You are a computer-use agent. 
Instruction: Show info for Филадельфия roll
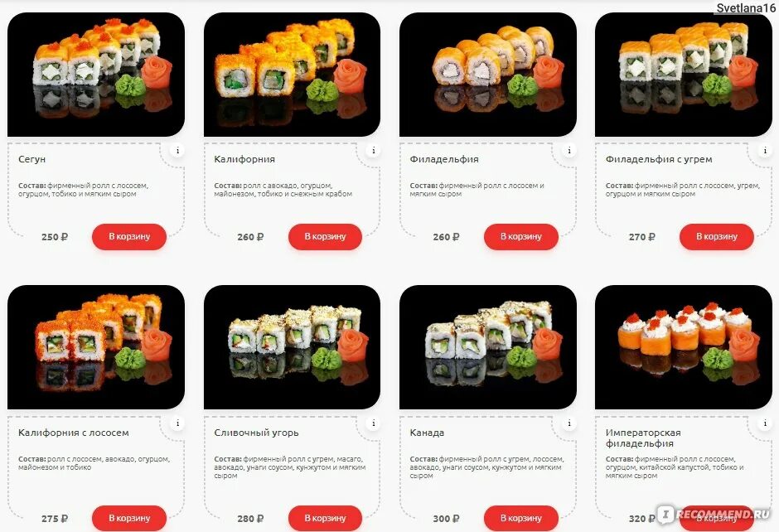click(x=569, y=150)
